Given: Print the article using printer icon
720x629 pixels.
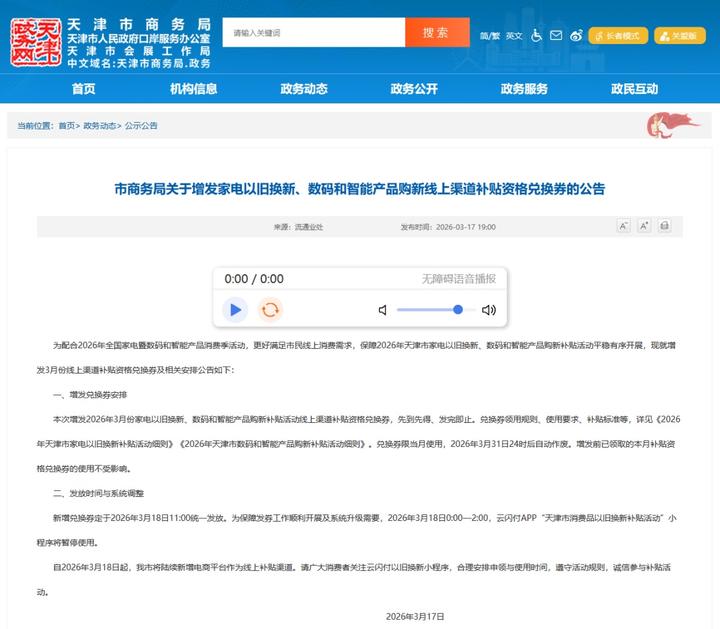Looking at the screenshot, I should pyautogui.click(x=664, y=226).
